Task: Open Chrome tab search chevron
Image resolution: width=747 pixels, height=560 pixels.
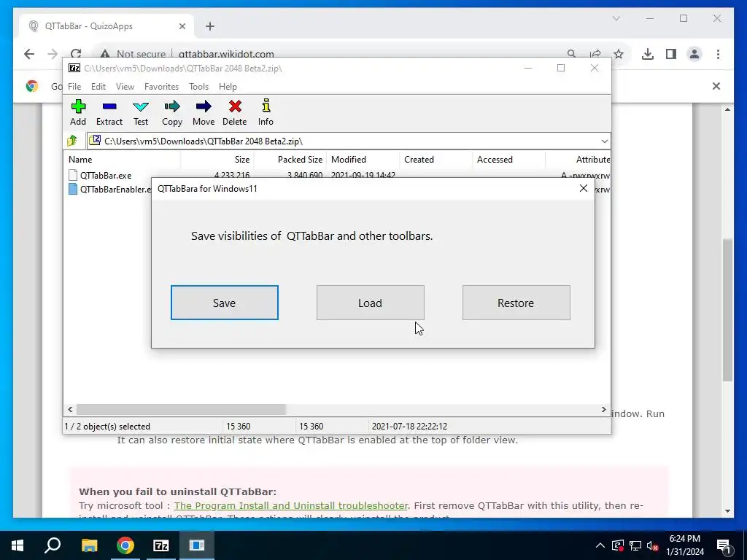Action: point(616,18)
